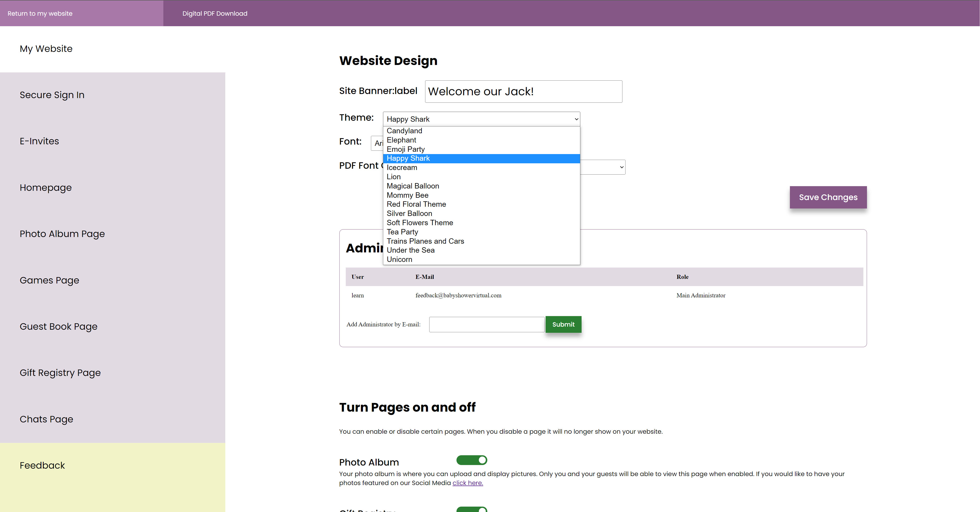Open Return to my website tab
The image size is (980, 512).
[40, 13]
